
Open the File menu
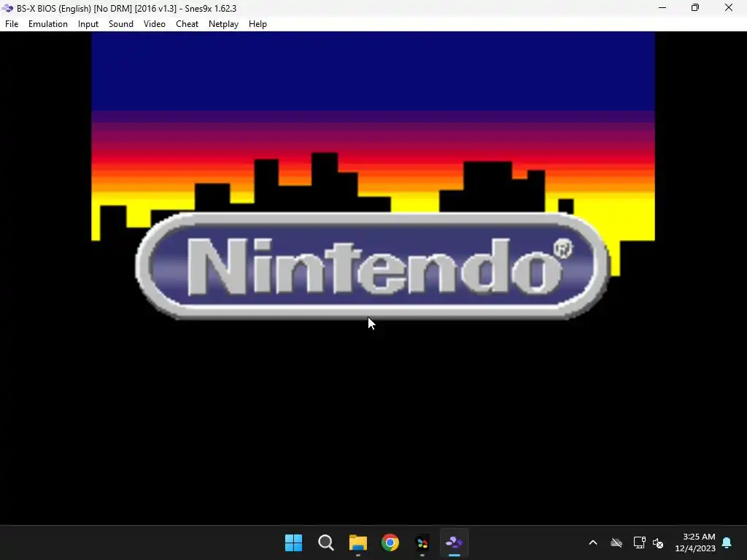coord(12,24)
